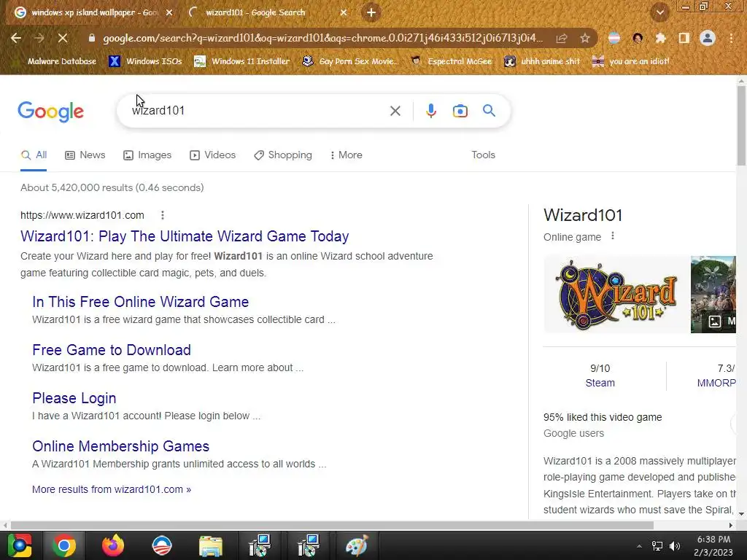The width and height of the screenshot is (747, 560).
Task: Expand the More search categories menu
Action: click(346, 155)
